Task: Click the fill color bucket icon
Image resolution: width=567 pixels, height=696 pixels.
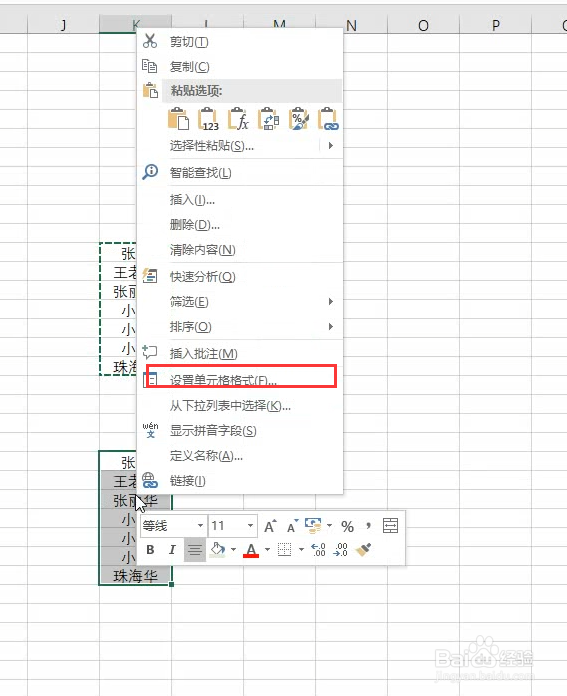Action: point(218,550)
